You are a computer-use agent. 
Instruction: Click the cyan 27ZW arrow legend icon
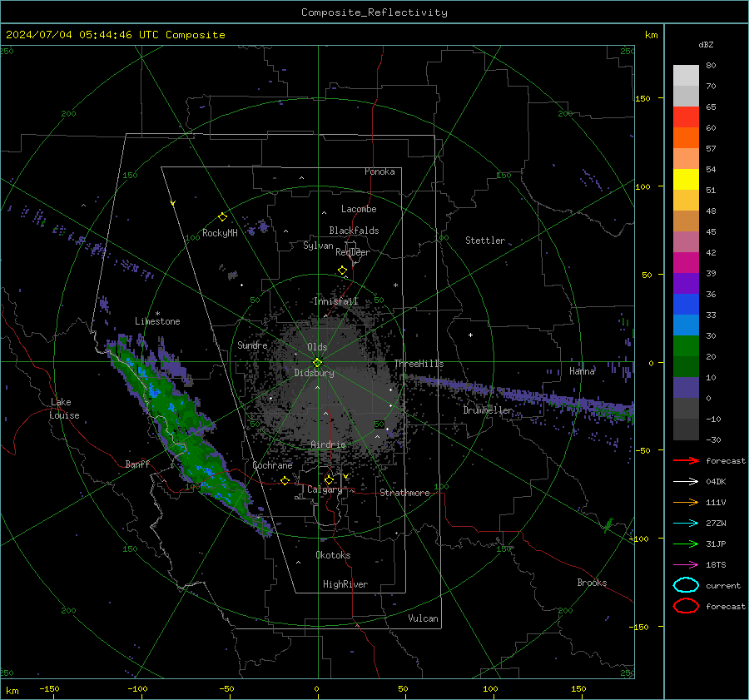[686, 524]
